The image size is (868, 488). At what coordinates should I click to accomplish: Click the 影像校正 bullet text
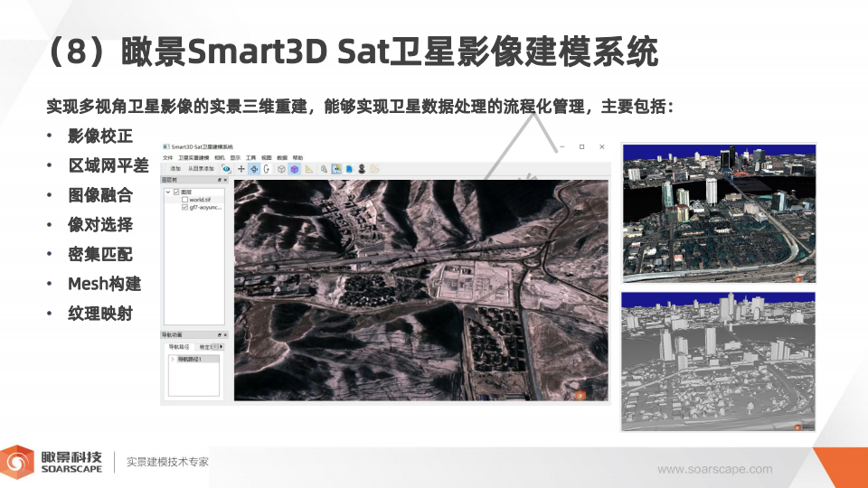(x=100, y=136)
